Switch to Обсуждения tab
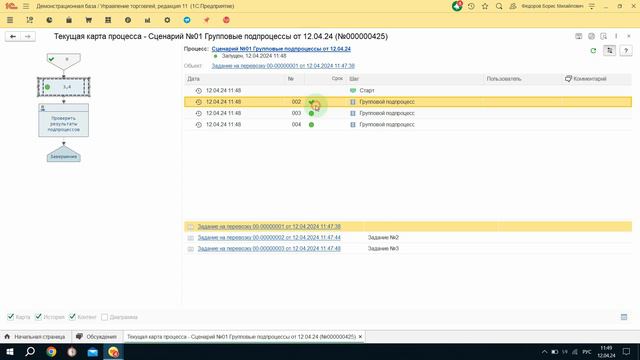Viewport: 640px width, 360px height. [96, 337]
